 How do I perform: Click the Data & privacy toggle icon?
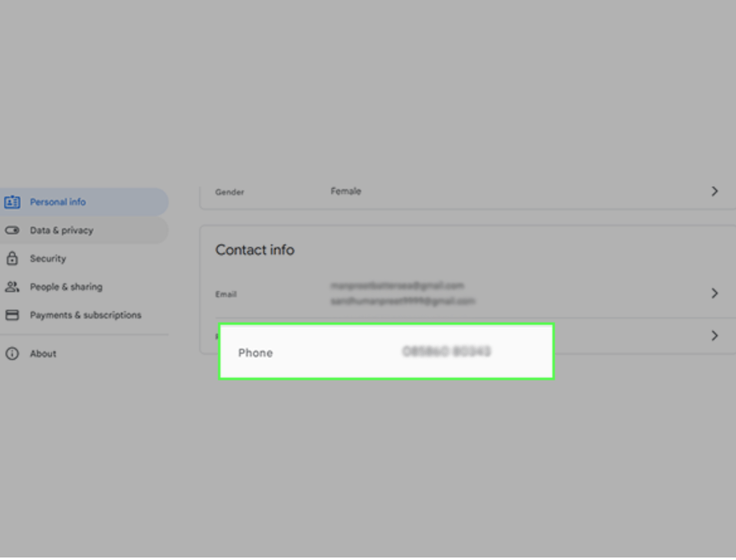click(x=12, y=231)
